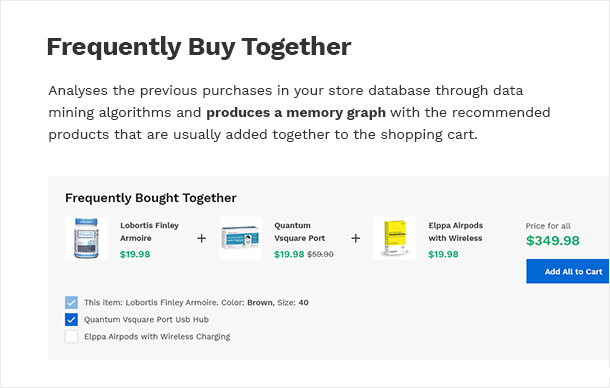Open the Lobortis Finley Armoire product title link
Viewport: 610px width, 388px height.
(x=149, y=232)
